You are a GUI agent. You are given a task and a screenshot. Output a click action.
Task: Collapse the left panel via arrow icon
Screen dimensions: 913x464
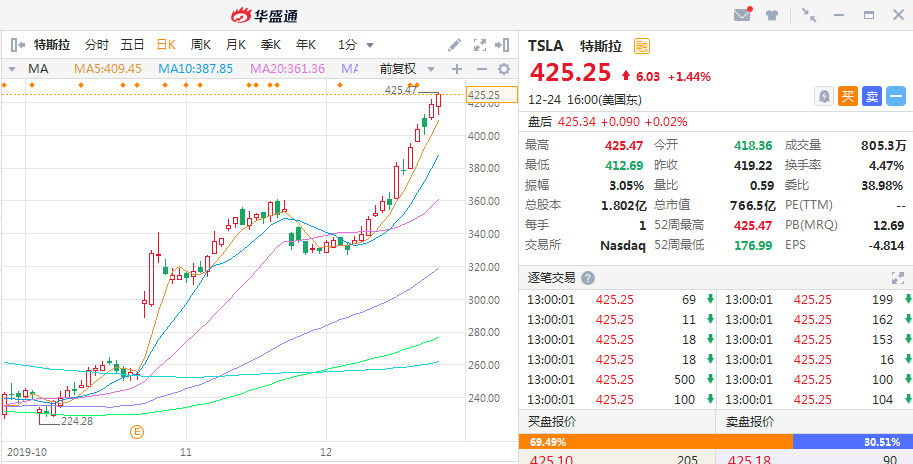(x=17, y=45)
